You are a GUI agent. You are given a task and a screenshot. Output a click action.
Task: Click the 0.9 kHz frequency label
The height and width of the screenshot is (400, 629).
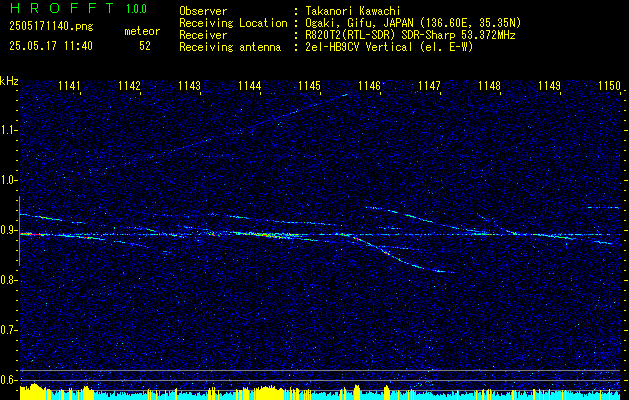pyautogui.click(x=8, y=230)
